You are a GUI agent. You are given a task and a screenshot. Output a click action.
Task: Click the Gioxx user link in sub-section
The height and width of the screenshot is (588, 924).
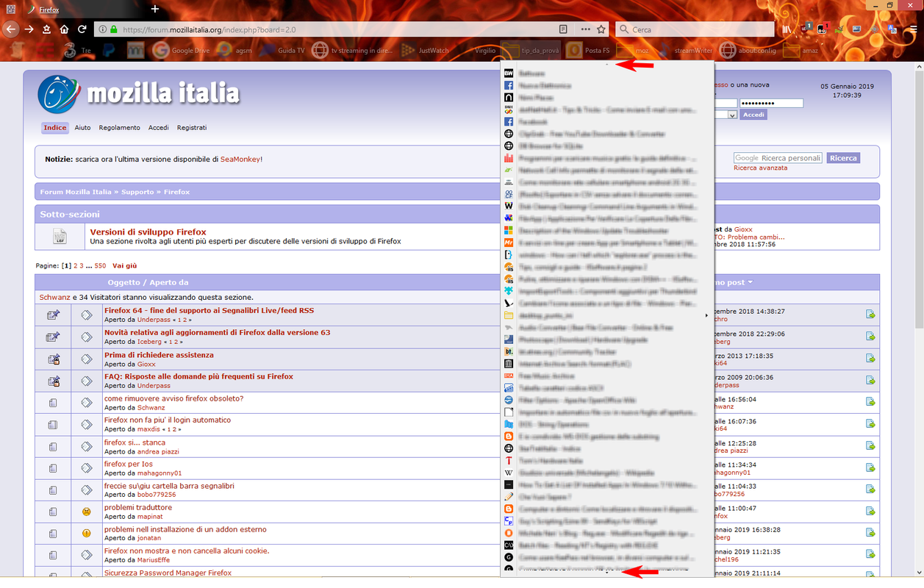(x=743, y=229)
